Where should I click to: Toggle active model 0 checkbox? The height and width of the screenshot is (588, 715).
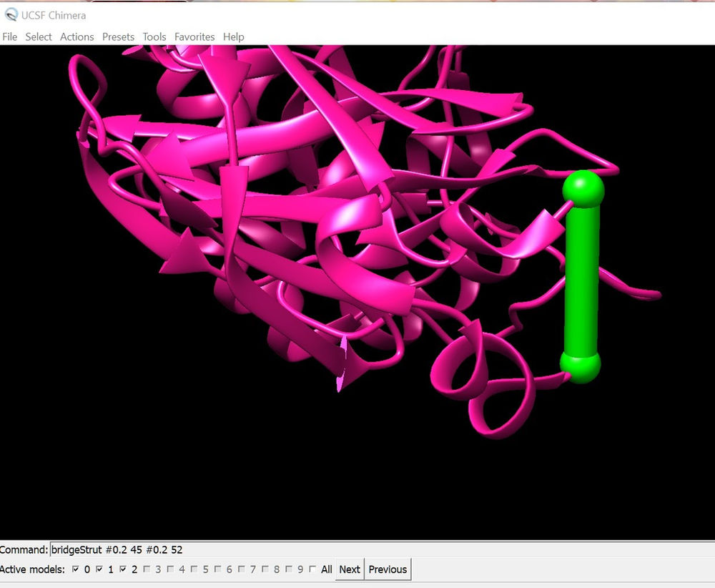[74, 569]
